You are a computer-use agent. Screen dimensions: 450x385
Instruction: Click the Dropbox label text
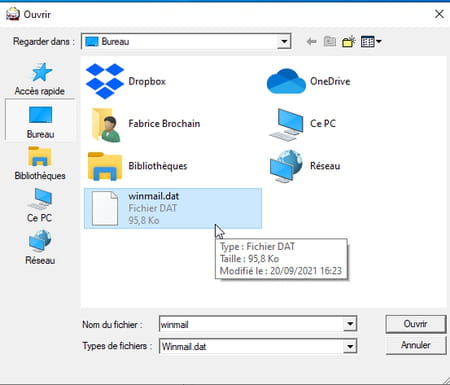click(147, 81)
